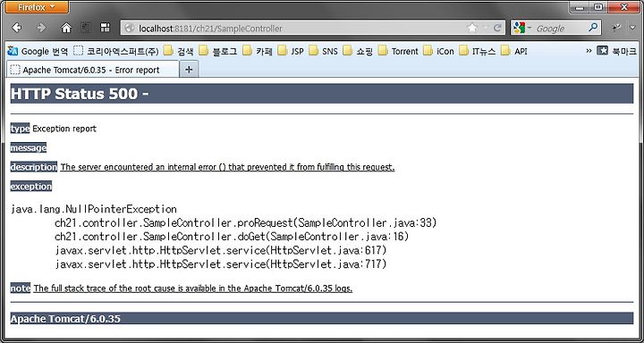Screen dimensions: 644x343
Task: Click java.lang.NullPointerException line
Action: (x=94, y=209)
